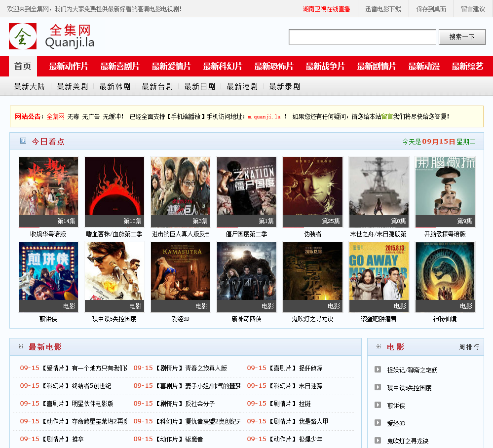
Task: Click the play icon next to 煎饼侠 ranking
Action: pyautogui.click(x=378, y=405)
